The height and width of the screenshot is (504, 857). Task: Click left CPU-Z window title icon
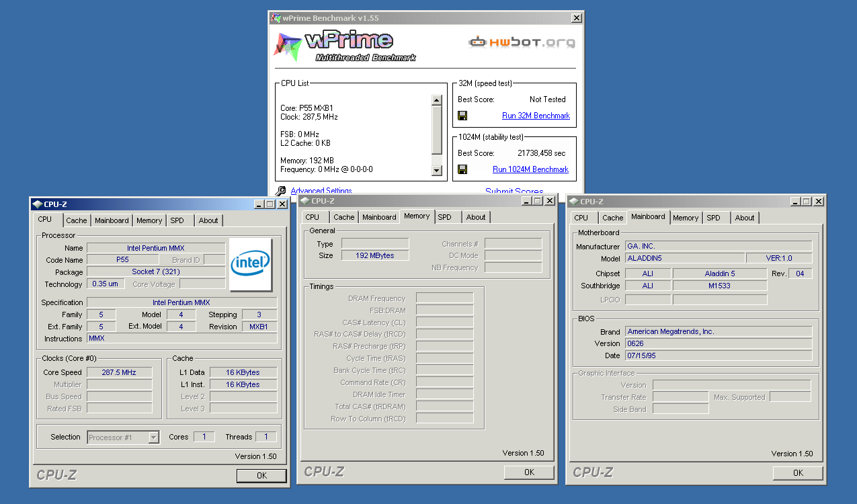click(x=37, y=204)
